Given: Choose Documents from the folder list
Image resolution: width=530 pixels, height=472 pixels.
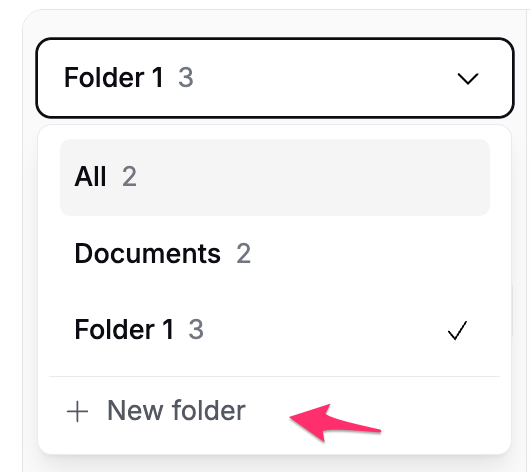Looking at the screenshot, I should tap(275, 254).
